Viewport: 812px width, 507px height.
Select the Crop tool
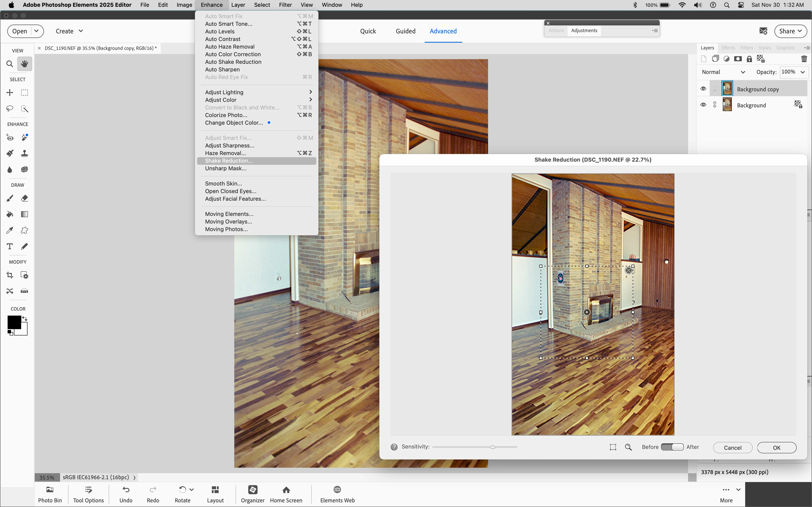click(x=10, y=275)
